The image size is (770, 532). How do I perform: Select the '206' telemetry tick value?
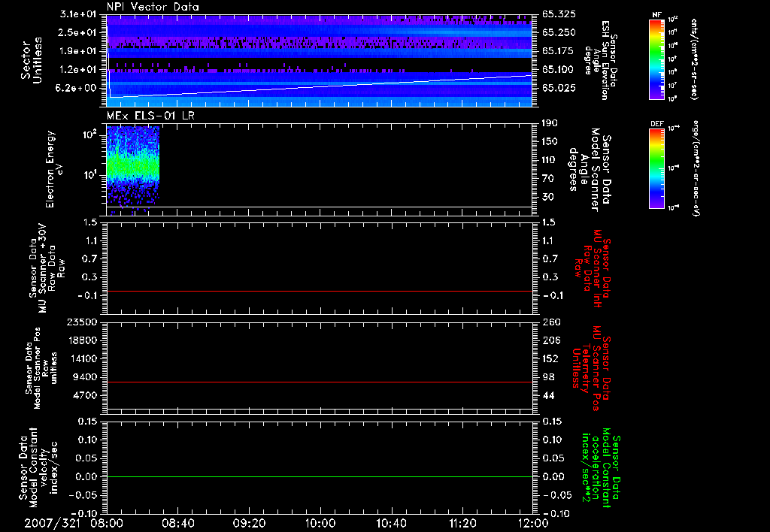tap(551, 340)
